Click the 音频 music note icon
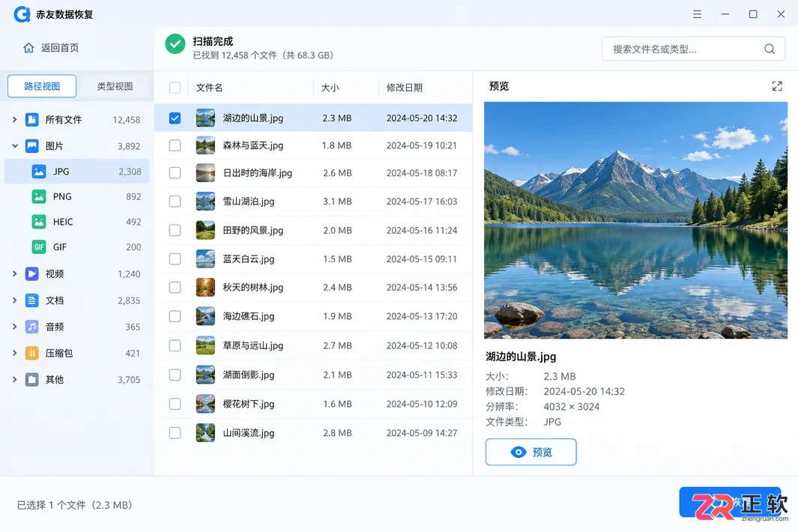Image resolution: width=798 pixels, height=532 pixels. (31, 327)
